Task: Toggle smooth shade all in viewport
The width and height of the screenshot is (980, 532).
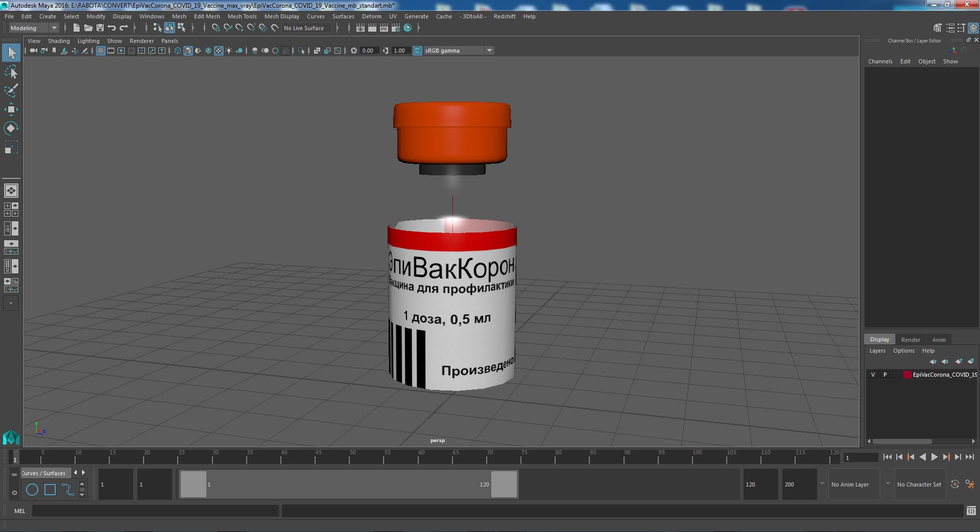Action: [x=188, y=51]
